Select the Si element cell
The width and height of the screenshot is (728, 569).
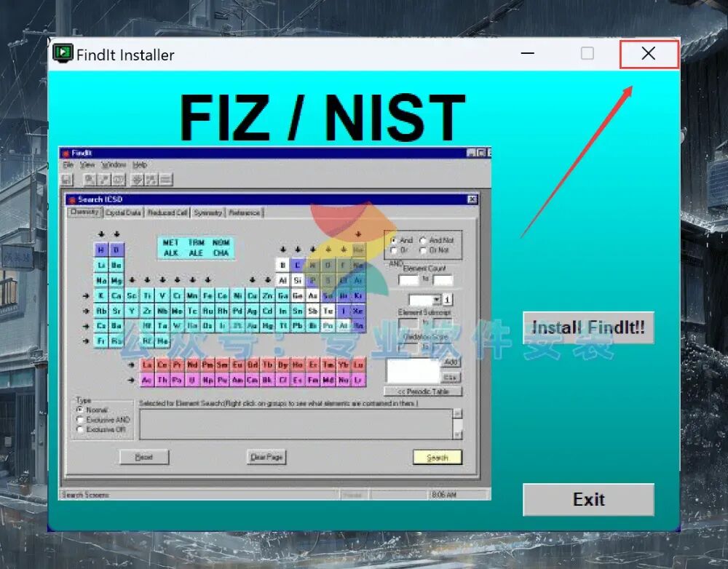[298, 280]
